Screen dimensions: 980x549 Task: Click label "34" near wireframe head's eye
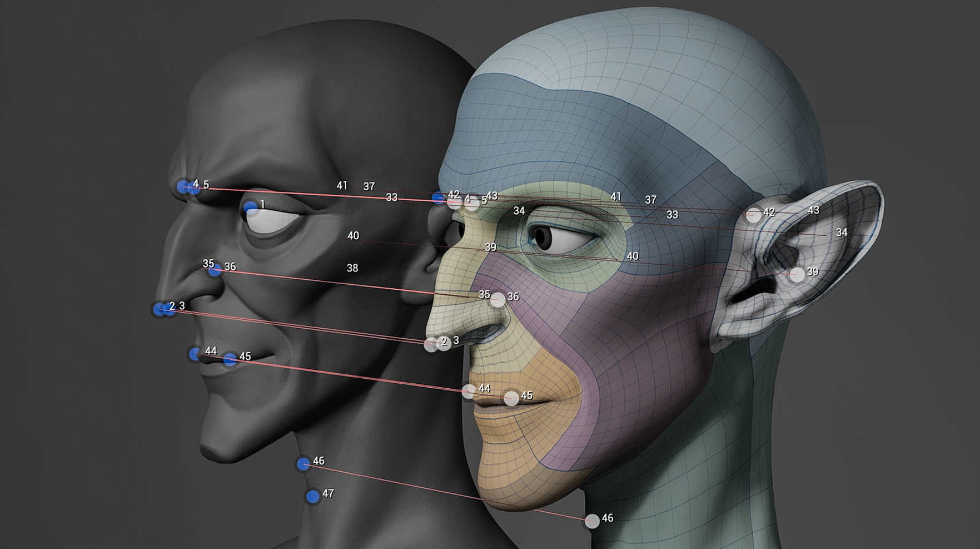click(519, 211)
